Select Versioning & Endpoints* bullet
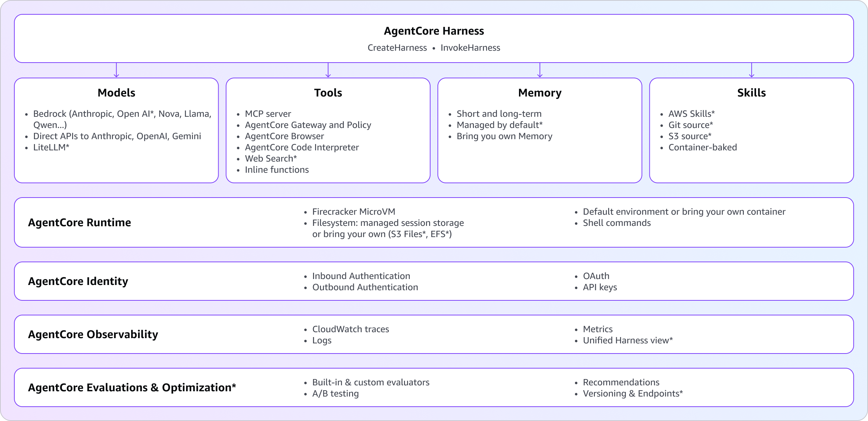The width and height of the screenshot is (868, 421). [633, 393]
